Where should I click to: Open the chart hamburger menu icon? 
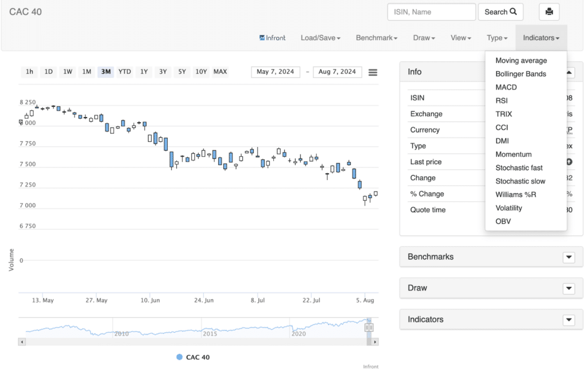[x=372, y=72]
